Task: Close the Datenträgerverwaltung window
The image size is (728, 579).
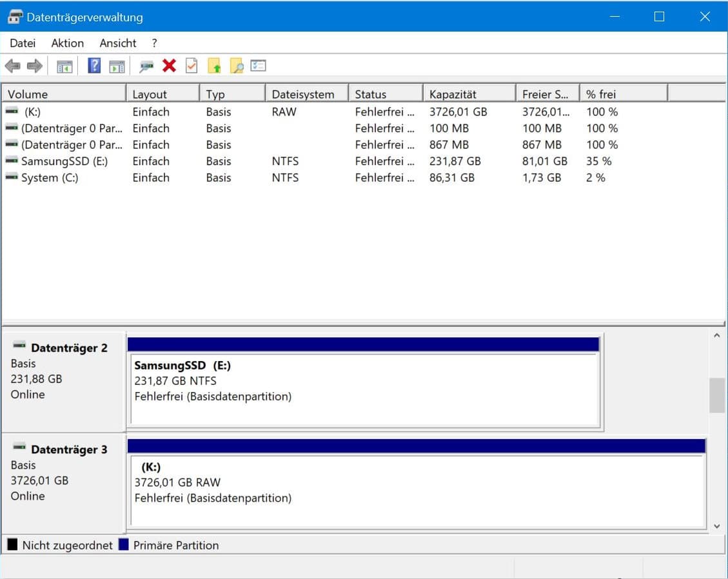Action: 705,17
